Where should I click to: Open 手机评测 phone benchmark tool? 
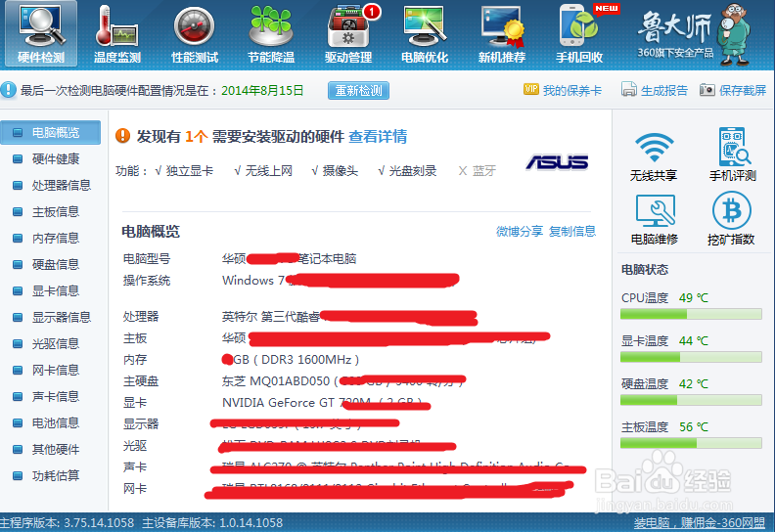tap(733, 155)
